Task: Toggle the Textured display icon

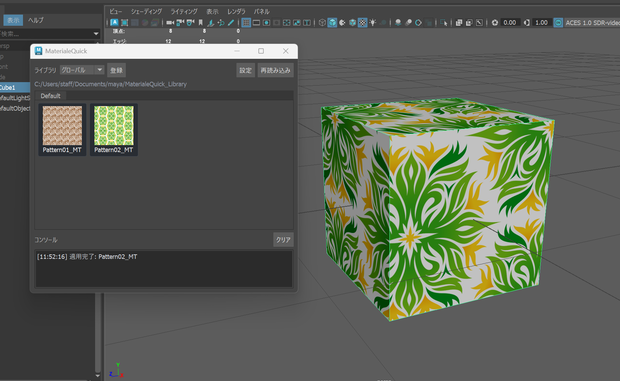Action: click(x=363, y=23)
